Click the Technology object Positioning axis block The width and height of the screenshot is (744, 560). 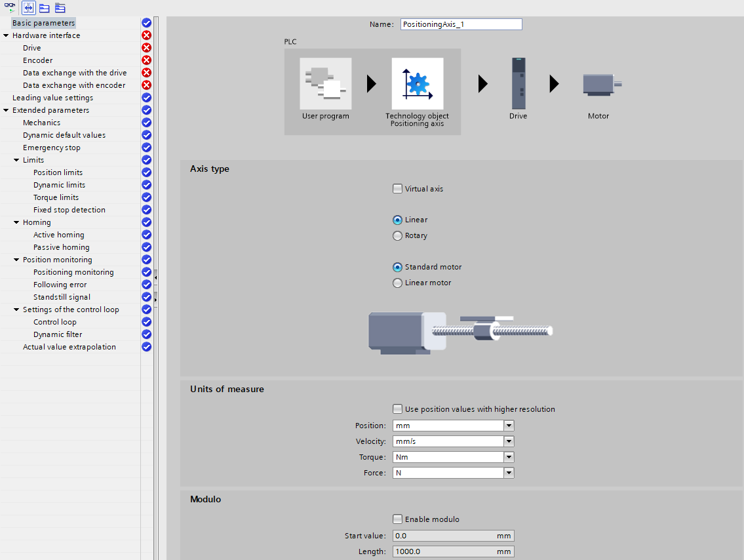point(418,83)
